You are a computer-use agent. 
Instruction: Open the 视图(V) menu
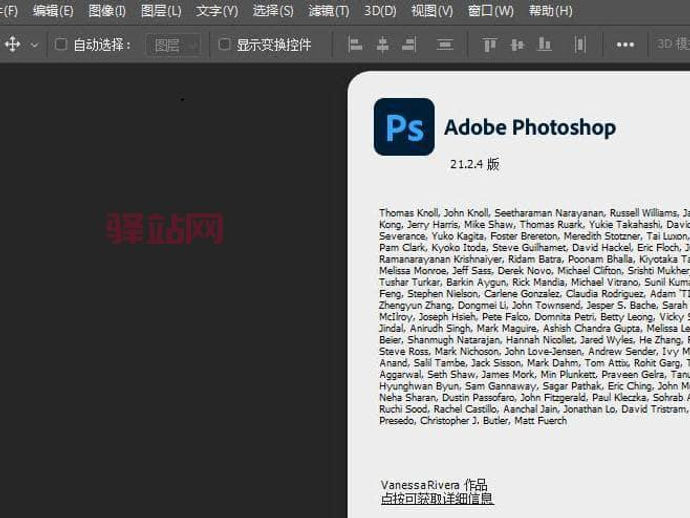click(432, 11)
